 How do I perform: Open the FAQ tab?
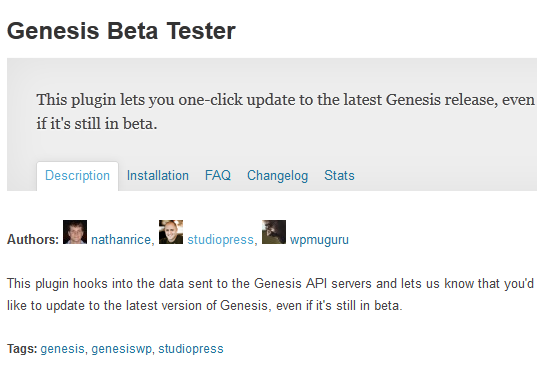218,176
